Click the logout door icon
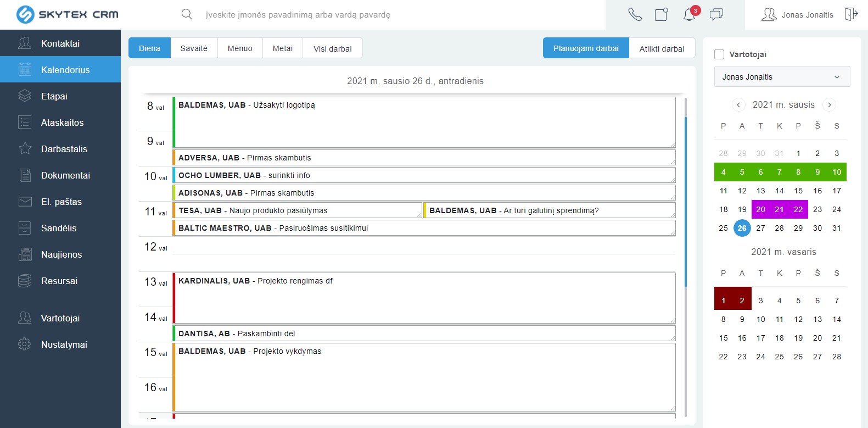This screenshot has height=428, width=868. pos(851,14)
